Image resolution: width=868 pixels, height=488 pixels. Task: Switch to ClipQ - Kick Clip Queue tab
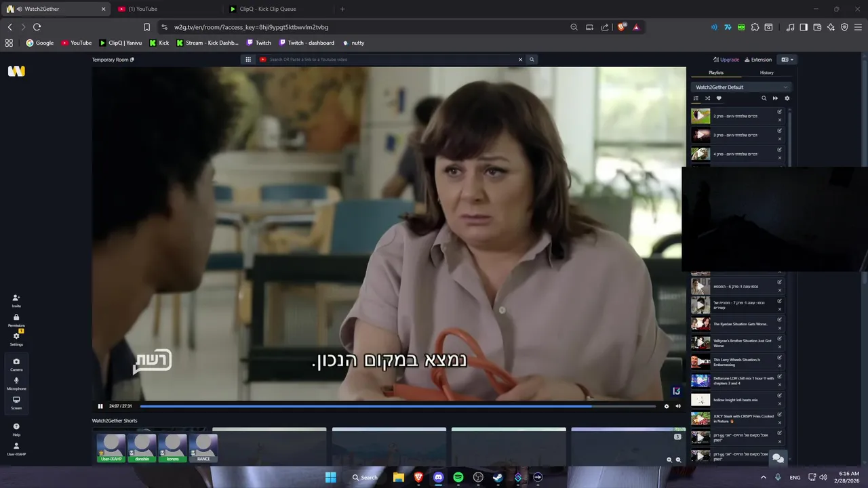click(278, 9)
